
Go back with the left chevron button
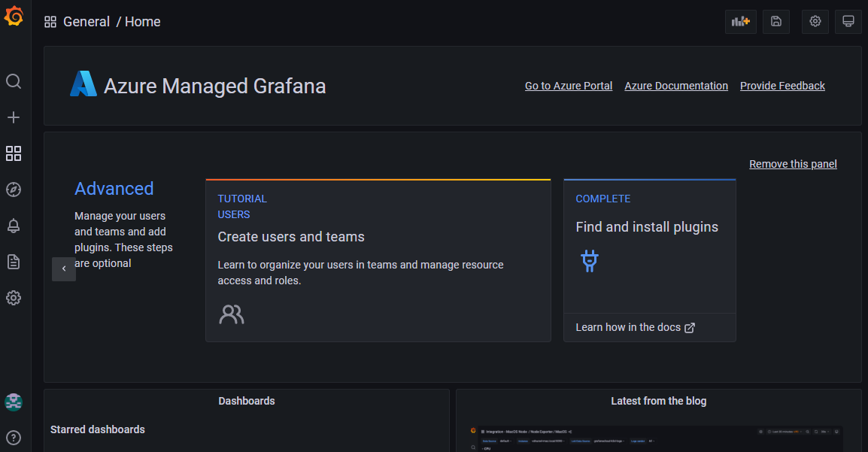tap(64, 269)
